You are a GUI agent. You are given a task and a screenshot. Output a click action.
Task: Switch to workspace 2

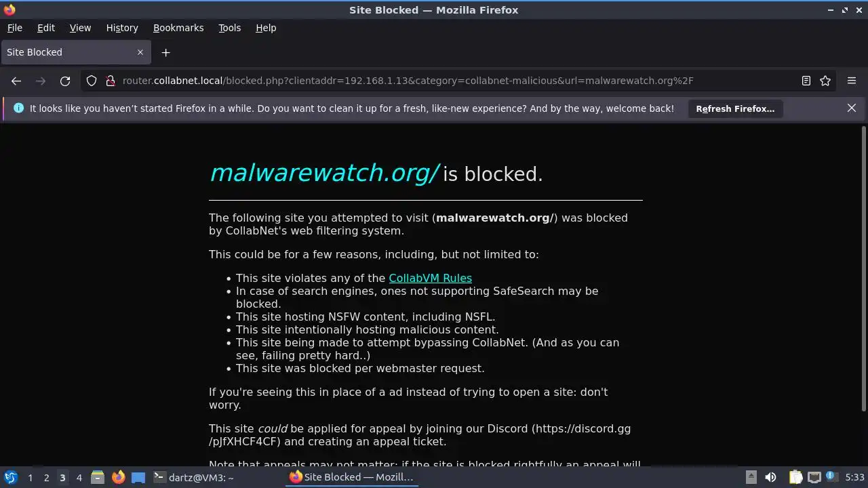point(46,477)
